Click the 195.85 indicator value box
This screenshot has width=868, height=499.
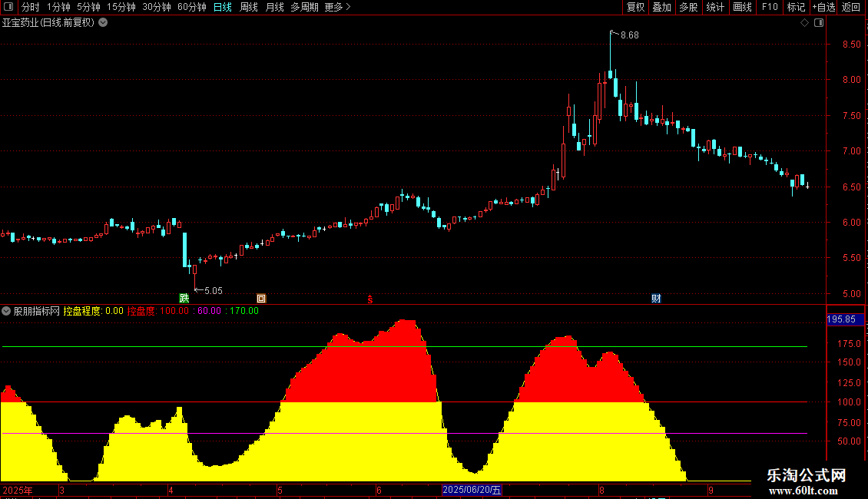point(845,319)
